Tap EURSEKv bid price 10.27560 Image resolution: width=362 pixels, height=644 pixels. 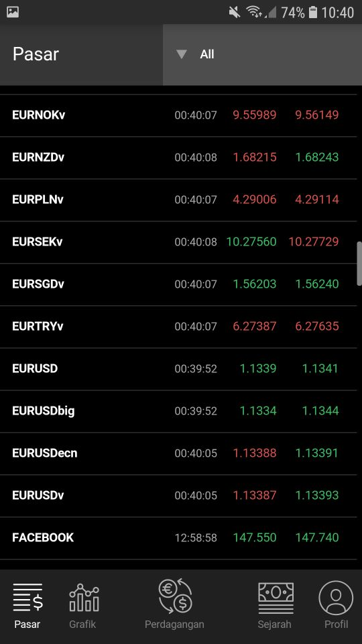tap(251, 241)
